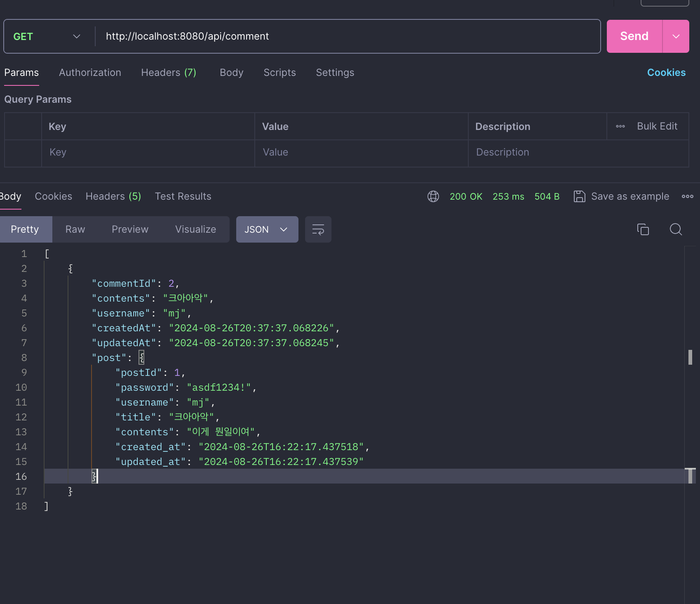The image size is (700, 604).
Task: Expand the Send options arrow
Action: [676, 36]
